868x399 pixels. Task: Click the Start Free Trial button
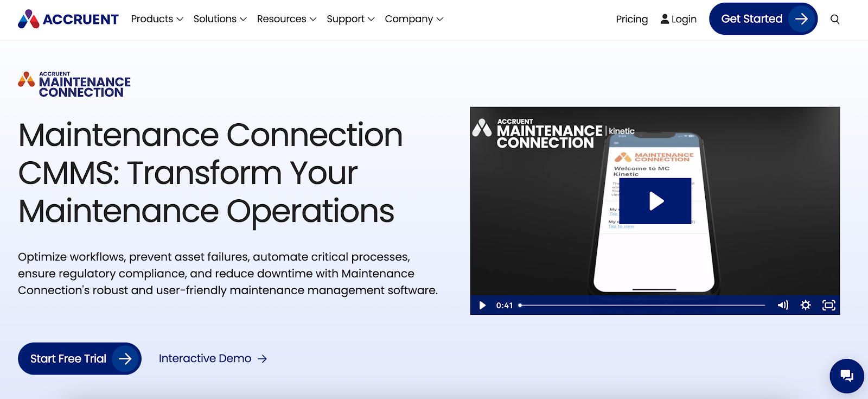point(79,358)
